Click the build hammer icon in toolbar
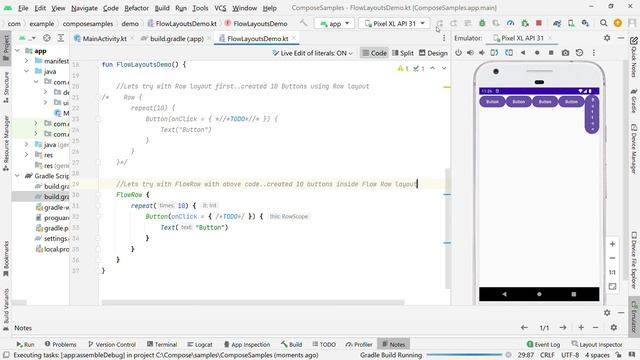 pos(303,23)
